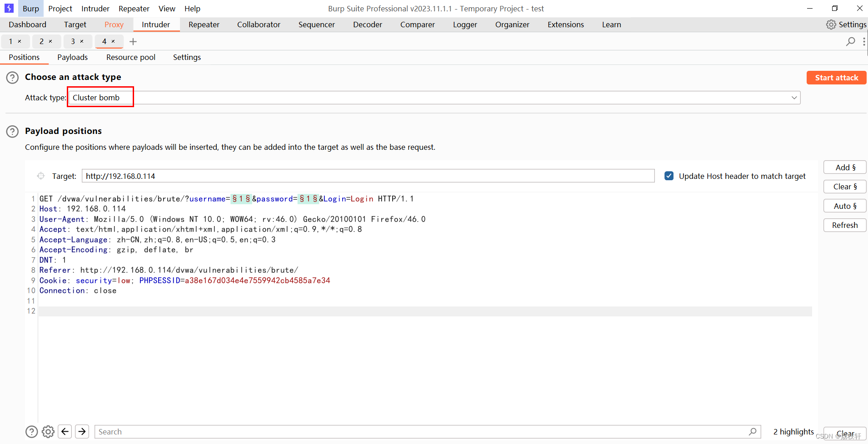Image resolution: width=868 pixels, height=444 pixels.
Task: Open the View menu
Action: pos(167,9)
